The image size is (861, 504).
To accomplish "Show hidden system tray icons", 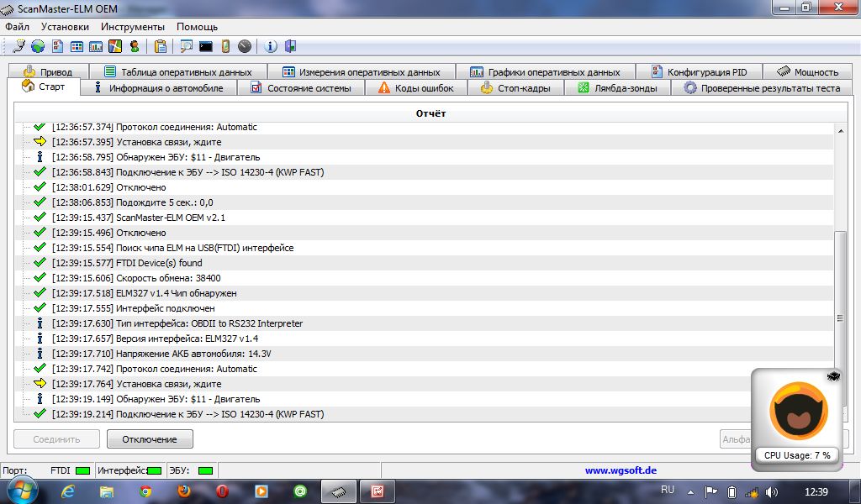I will [x=691, y=491].
